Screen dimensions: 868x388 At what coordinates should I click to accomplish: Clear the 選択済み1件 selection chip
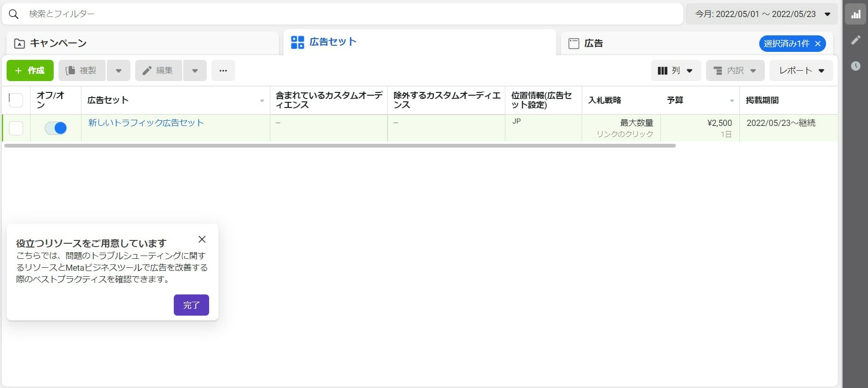click(x=818, y=44)
